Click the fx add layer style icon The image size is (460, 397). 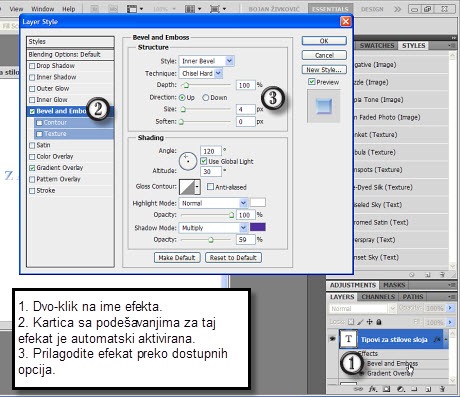372,389
